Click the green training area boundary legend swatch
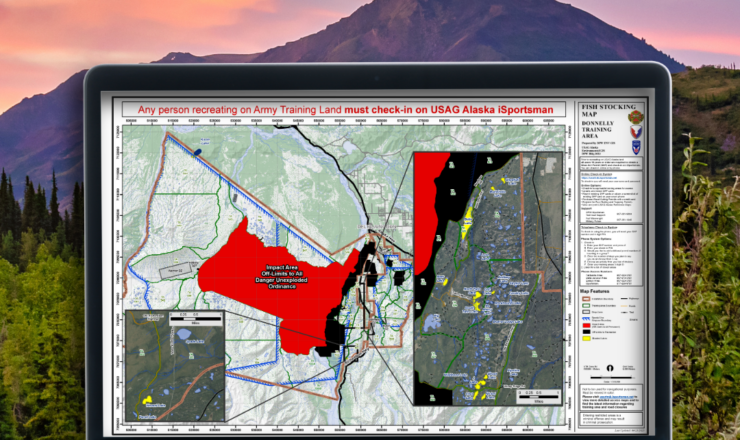The height and width of the screenshot is (440, 740). pos(586,305)
